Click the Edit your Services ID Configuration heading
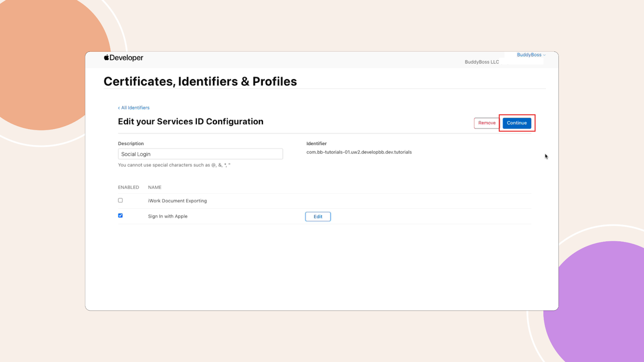 click(191, 121)
